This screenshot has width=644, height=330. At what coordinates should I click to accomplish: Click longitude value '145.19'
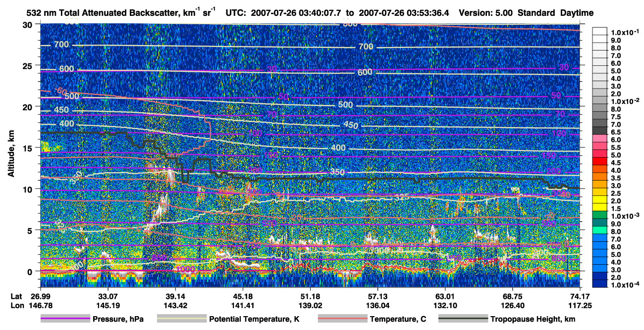107,305
